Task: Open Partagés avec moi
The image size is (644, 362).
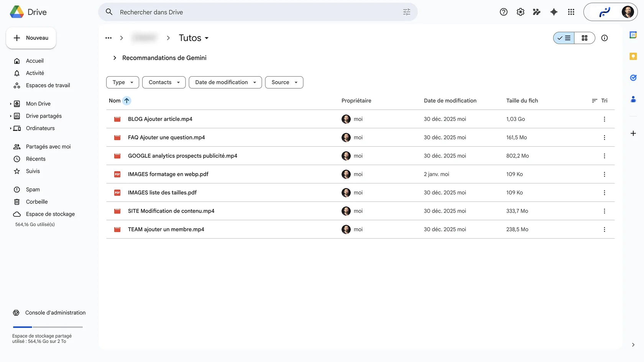Action: [x=48, y=147]
